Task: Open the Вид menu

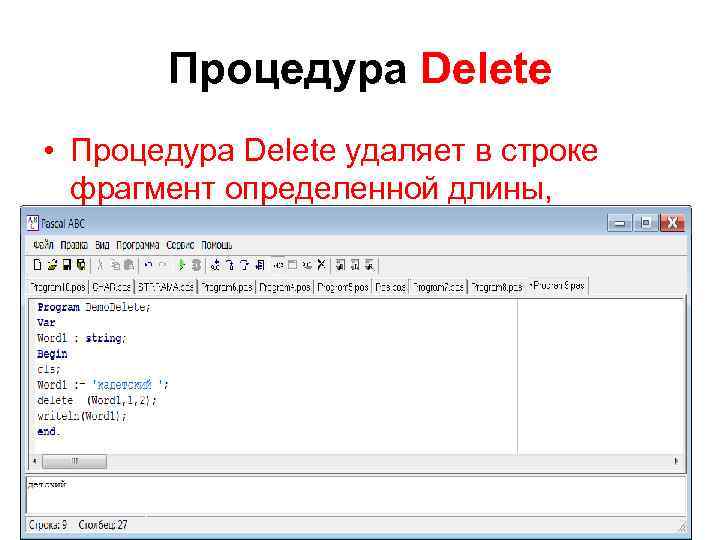Action: point(102,245)
